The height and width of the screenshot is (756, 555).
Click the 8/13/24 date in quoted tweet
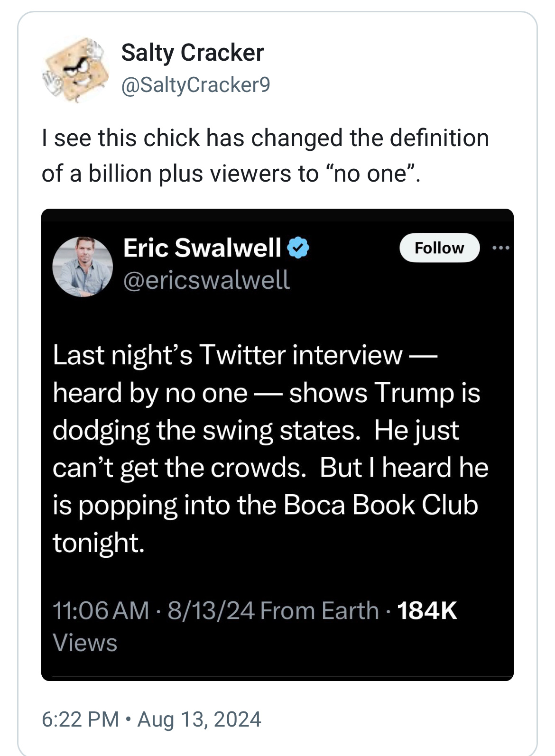point(211,610)
